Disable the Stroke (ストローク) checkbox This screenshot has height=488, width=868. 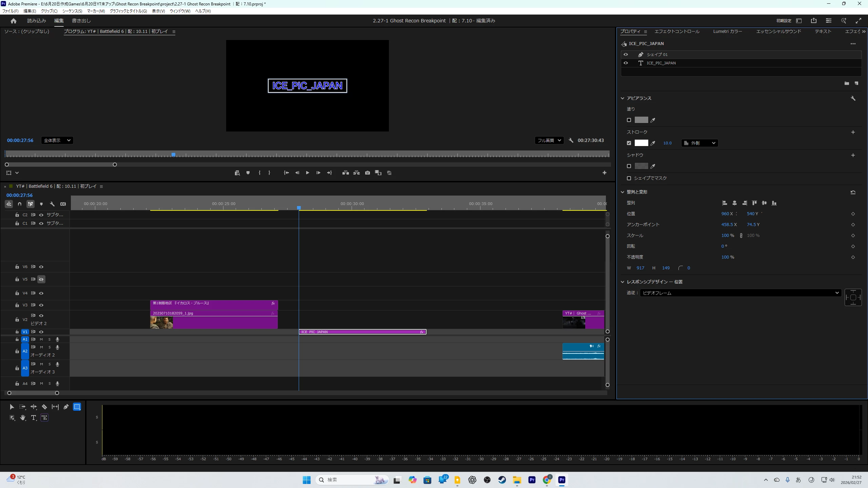click(x=629, y=143)
